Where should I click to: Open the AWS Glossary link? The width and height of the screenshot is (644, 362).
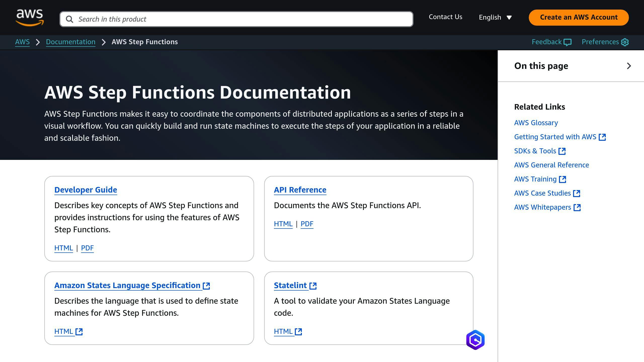point(536,123)
